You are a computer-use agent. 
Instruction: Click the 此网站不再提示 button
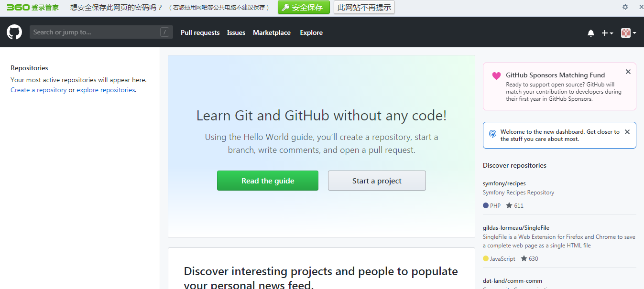[x=364, y=7]
